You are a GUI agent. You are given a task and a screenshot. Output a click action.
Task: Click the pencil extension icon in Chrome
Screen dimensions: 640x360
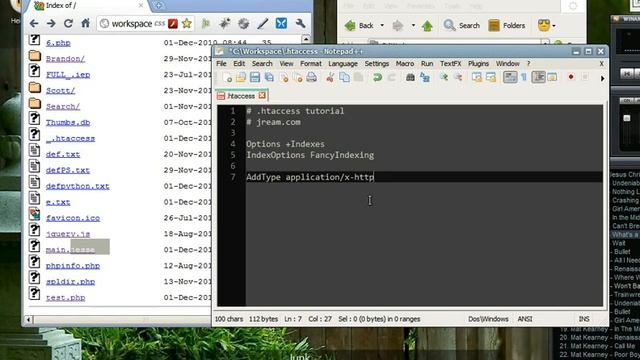click(262, 24)
